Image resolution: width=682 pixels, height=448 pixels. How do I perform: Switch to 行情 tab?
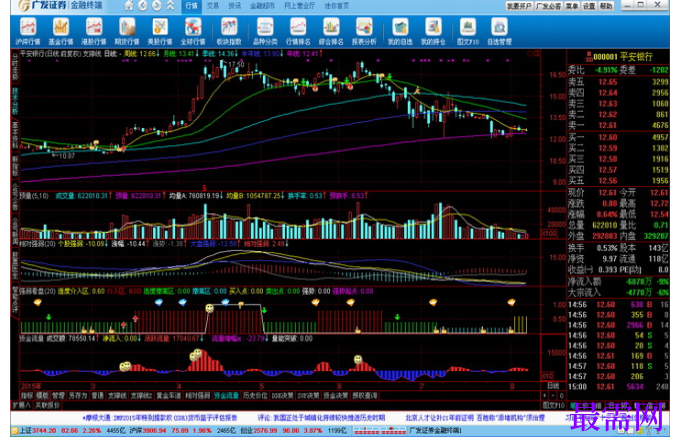191,6
